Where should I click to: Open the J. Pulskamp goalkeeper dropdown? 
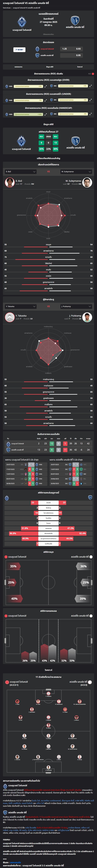point(76,306)
